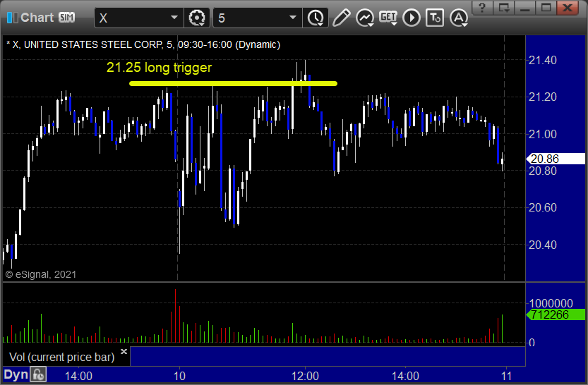
Task: Open the time template clock icon
Action: 316,18
